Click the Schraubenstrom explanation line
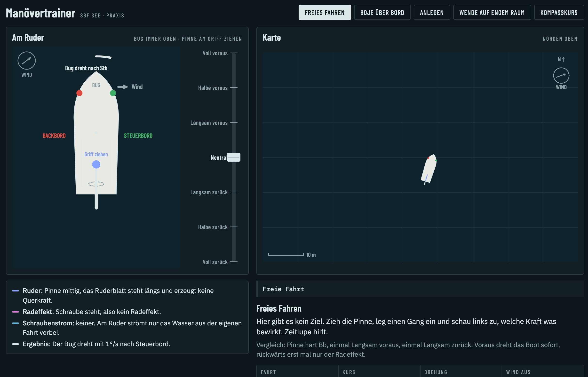The width and height of the screenshot is (588, 377). (127, 328)
